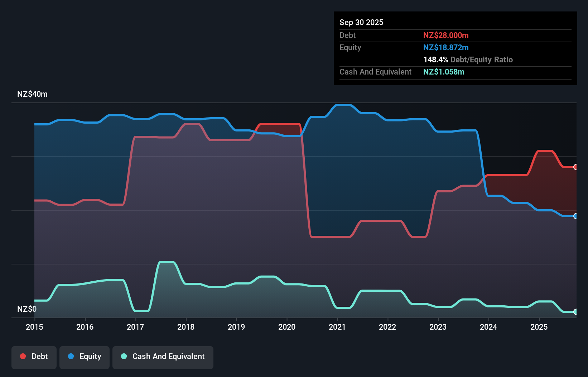
Task: Click the teal Cash And Equivalent legend dot
Action: [x=124, y=356]
